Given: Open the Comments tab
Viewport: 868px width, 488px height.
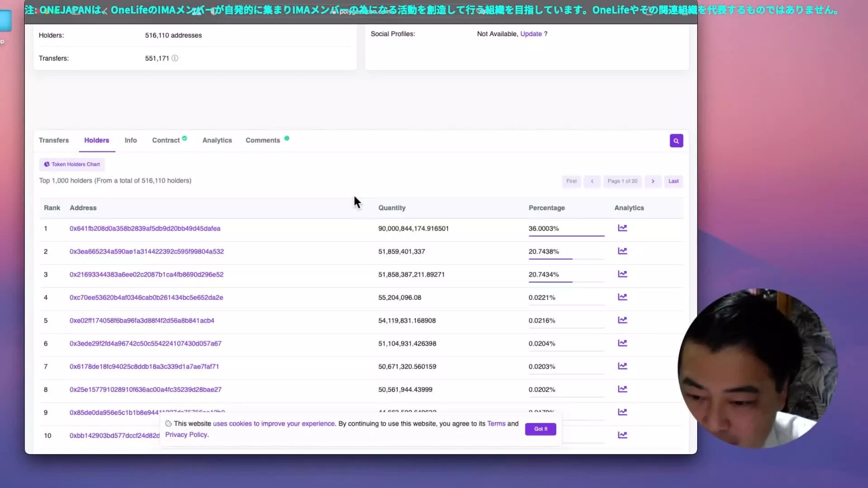Looking at the screenshot, I should 263,141.
